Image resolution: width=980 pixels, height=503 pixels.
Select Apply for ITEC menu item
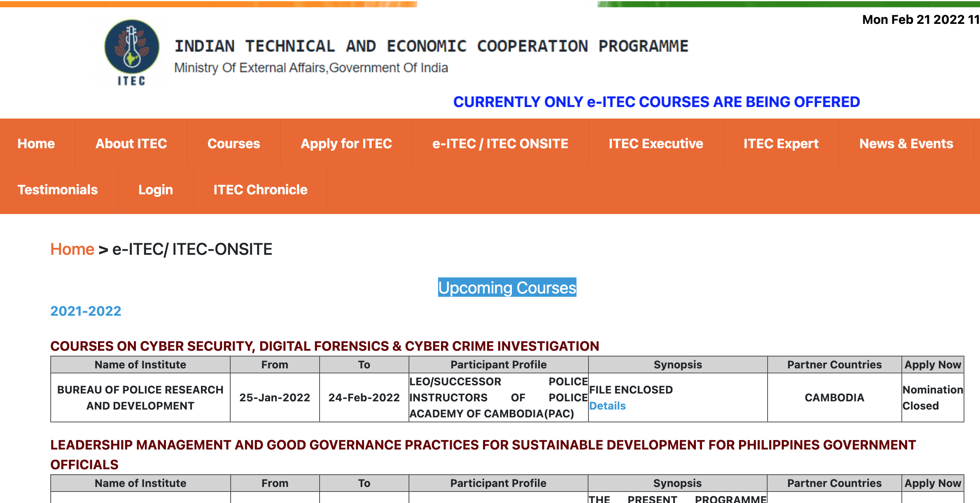pos(346,143)
